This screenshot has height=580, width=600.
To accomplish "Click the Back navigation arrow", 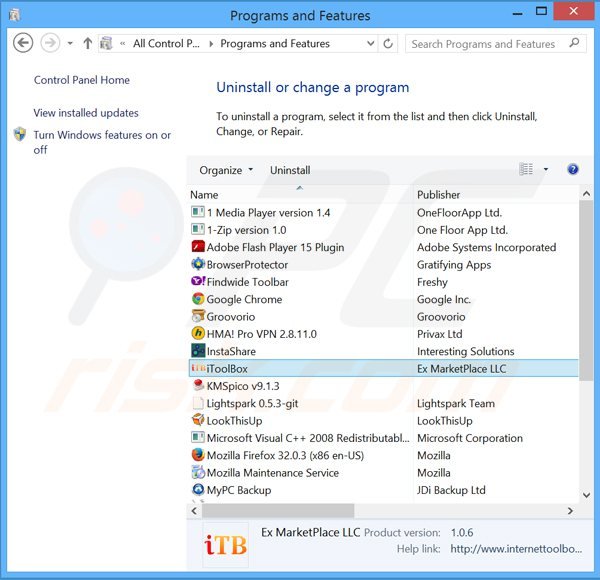I will [23, 43].
